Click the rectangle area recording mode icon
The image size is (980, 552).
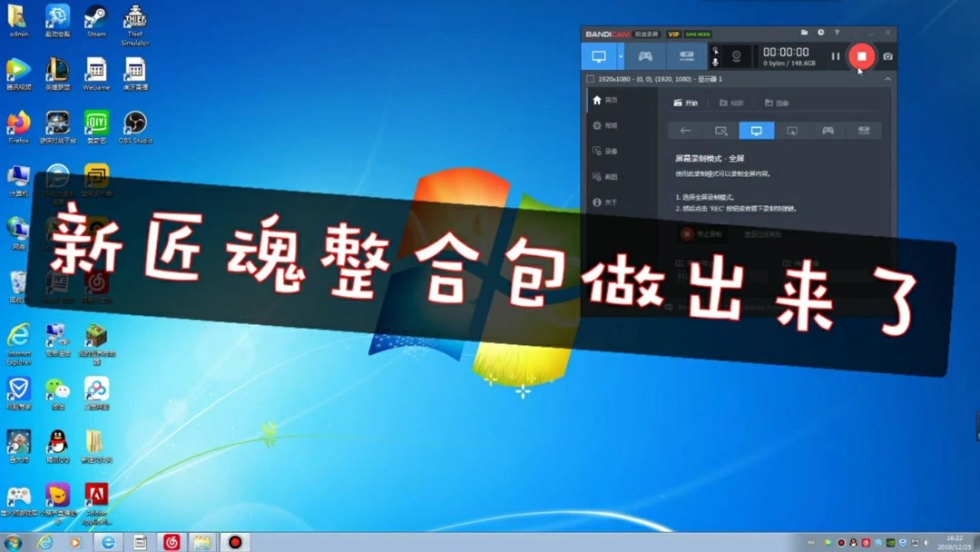tap(721, 130)
